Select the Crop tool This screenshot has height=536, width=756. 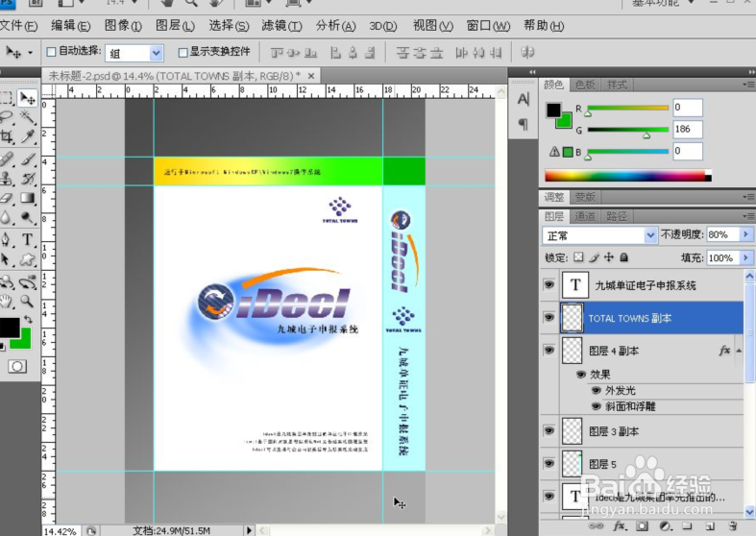[x=7, y=137]
